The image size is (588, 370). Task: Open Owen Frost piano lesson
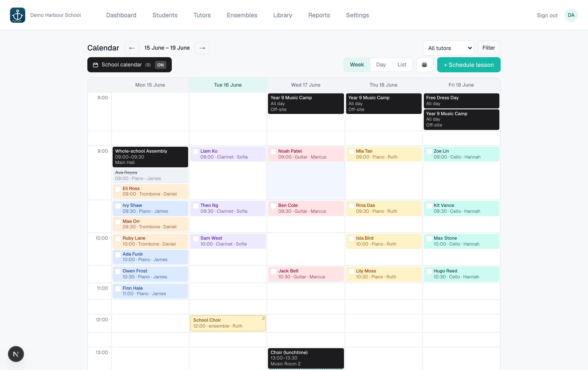(x=150, y=274)
